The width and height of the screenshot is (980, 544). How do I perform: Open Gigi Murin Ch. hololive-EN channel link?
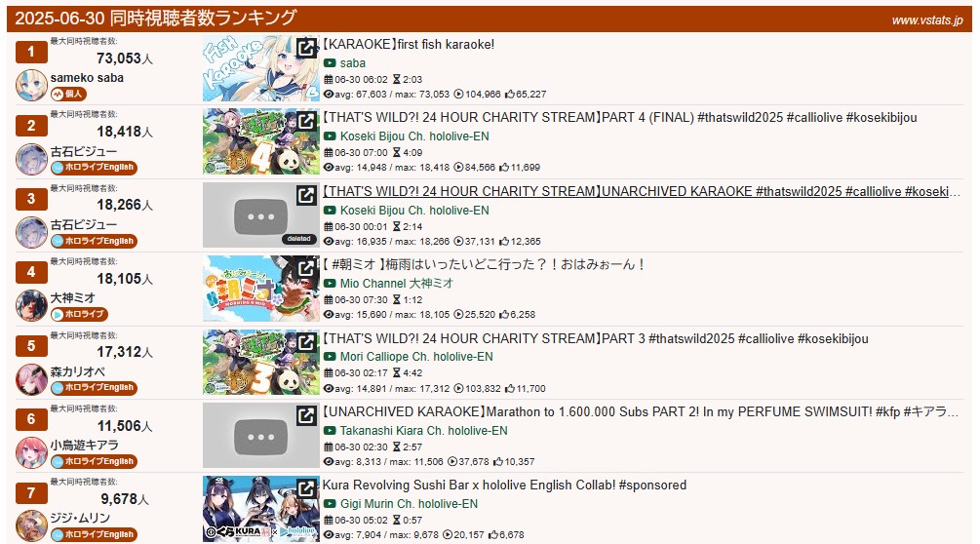(409, 503)
